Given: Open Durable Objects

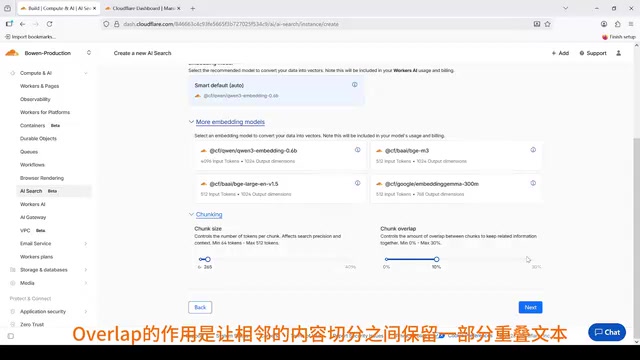Looking at the screenshot, I should pyautogui.click(x=38, y=138).
